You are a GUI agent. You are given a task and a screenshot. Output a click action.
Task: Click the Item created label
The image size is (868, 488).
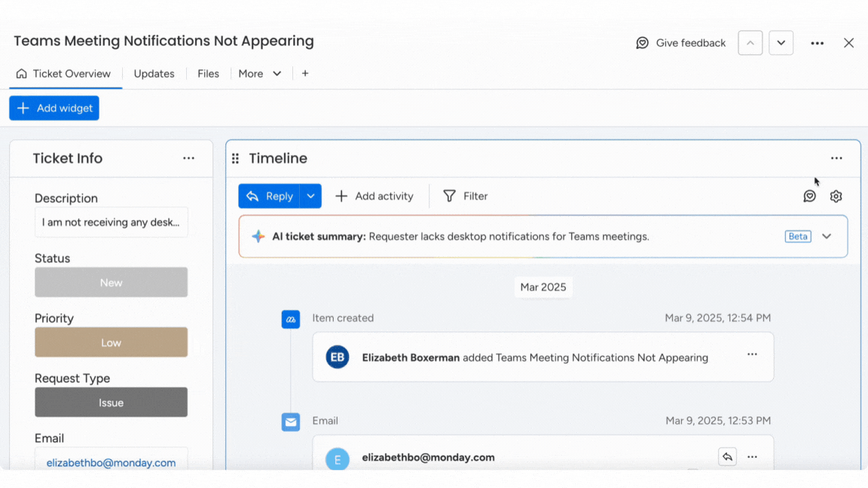[x=343, y=318]
